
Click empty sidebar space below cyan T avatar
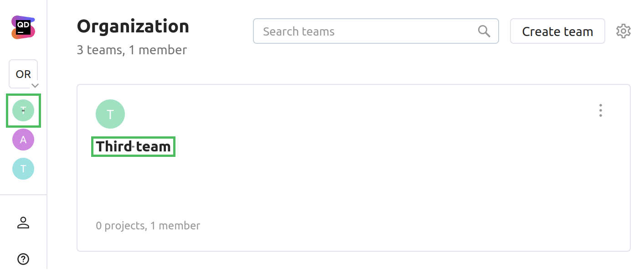click(23, 187)
